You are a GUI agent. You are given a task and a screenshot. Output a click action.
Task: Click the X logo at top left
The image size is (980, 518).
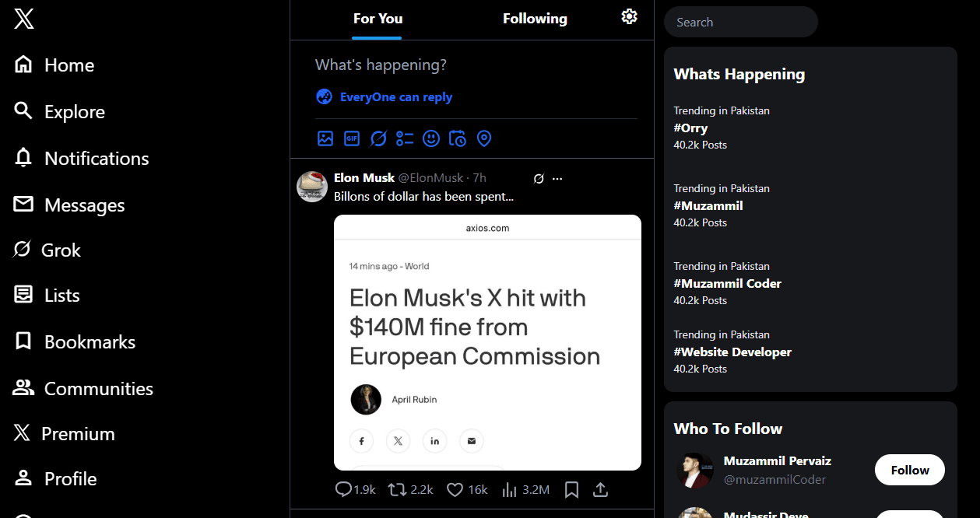(x=24, y=19)
